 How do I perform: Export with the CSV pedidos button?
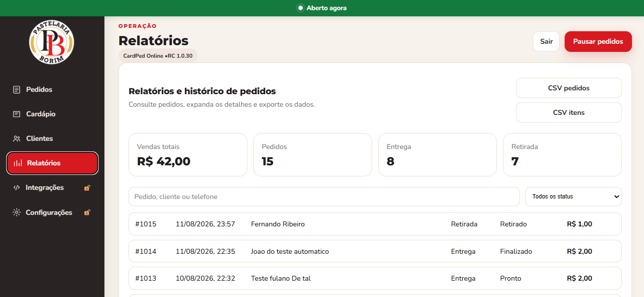(569, 88)
